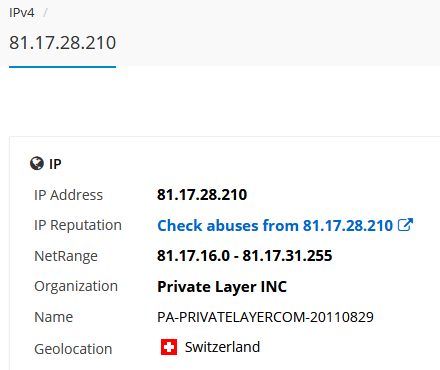Viewport: 440px width, 370px height.
Task: Click the IP section heading text
Action: tap(55, 164)
